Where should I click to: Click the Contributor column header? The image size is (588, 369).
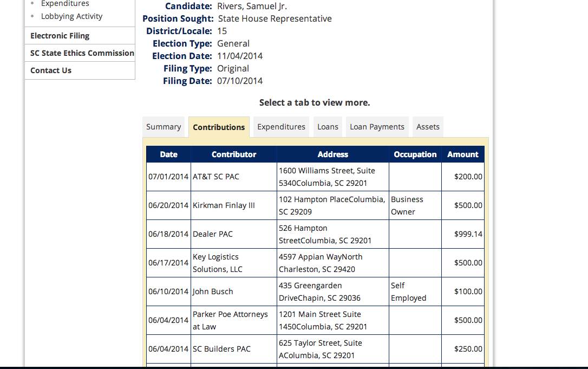(x=234, y=154)
